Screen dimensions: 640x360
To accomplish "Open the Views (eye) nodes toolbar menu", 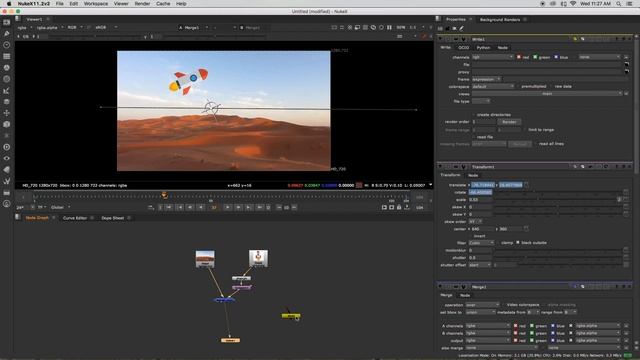I will click(7, 158).
